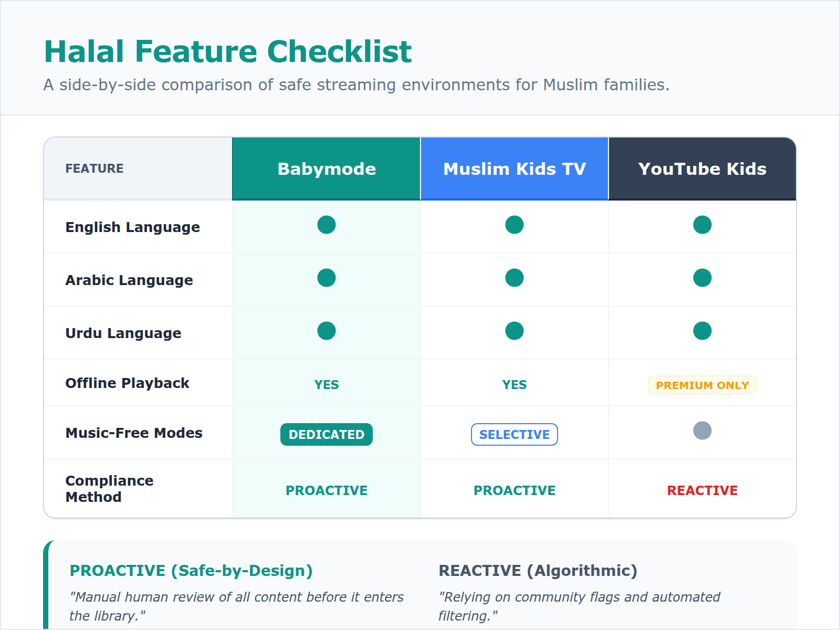Click the YES label for Babymode Offline Playback
840x630 pixels.
click(x=326, y=384)
